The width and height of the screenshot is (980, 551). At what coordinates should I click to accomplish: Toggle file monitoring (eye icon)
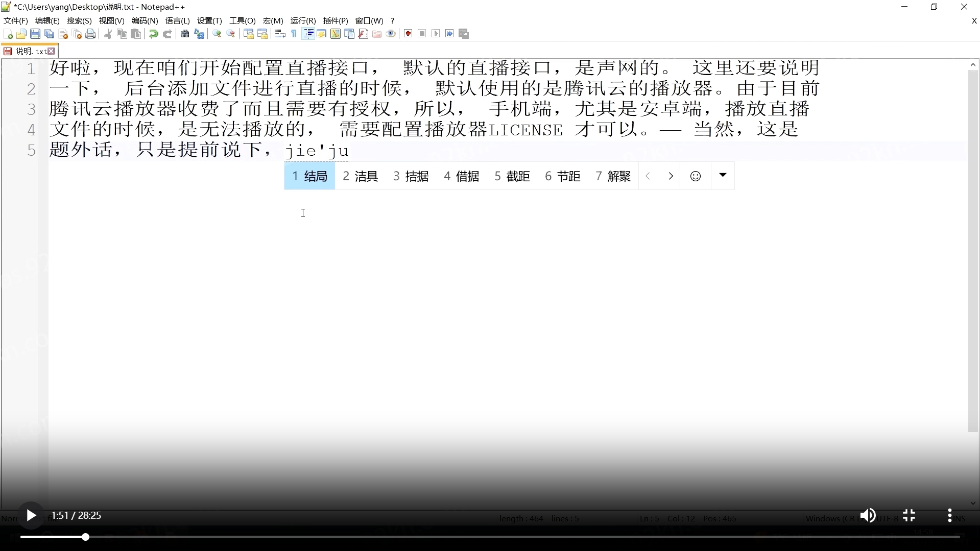(x=391, y=34)
